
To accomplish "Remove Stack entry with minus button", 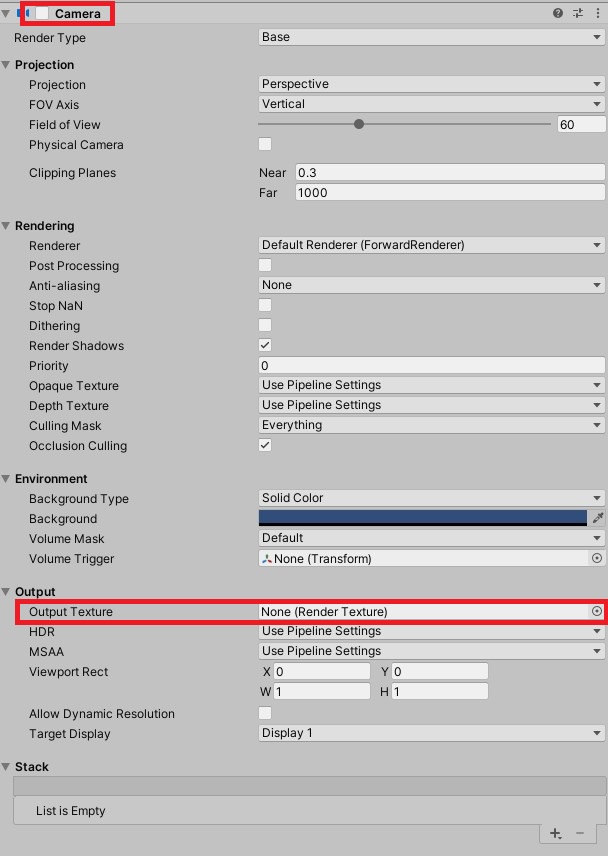I will point(580,833).
